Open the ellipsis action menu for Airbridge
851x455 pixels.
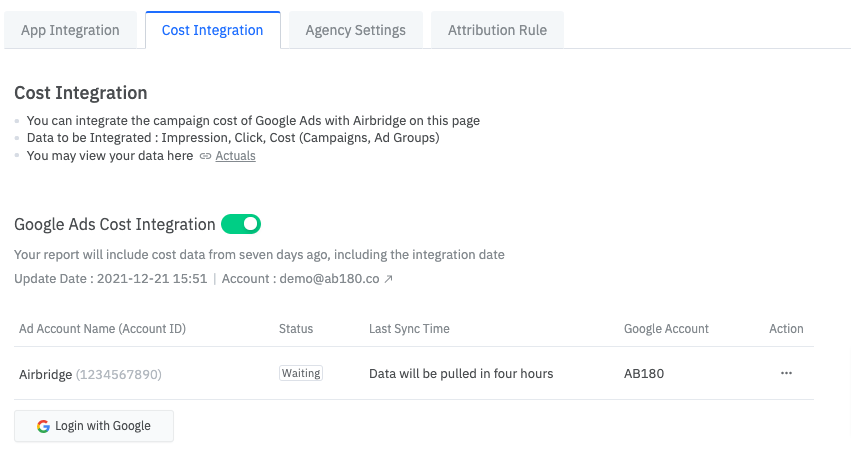[x=786, y=373]
